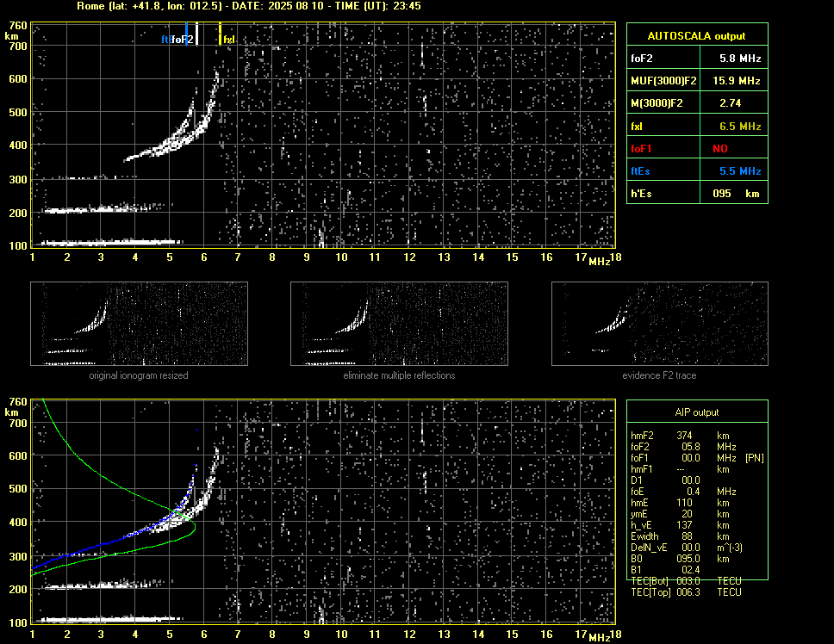Screen dimensions: 834x644
Task: Select the 'AUTOSCALA output' header
Action: (697, 35)
